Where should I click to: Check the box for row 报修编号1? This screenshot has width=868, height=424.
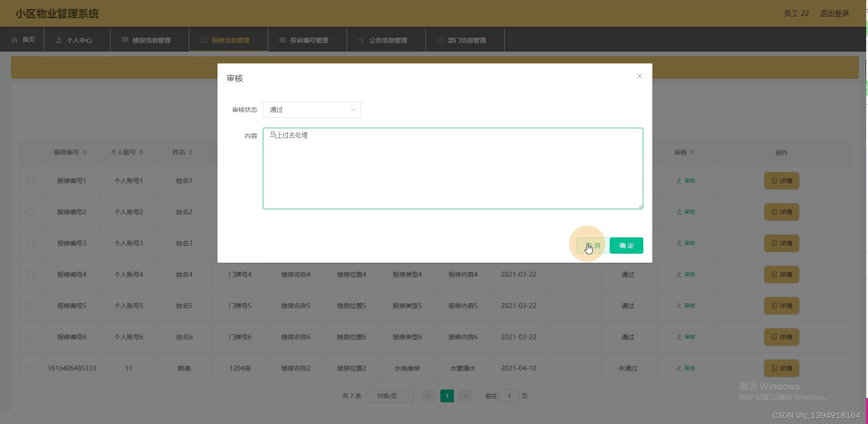[x=31, y=181]
